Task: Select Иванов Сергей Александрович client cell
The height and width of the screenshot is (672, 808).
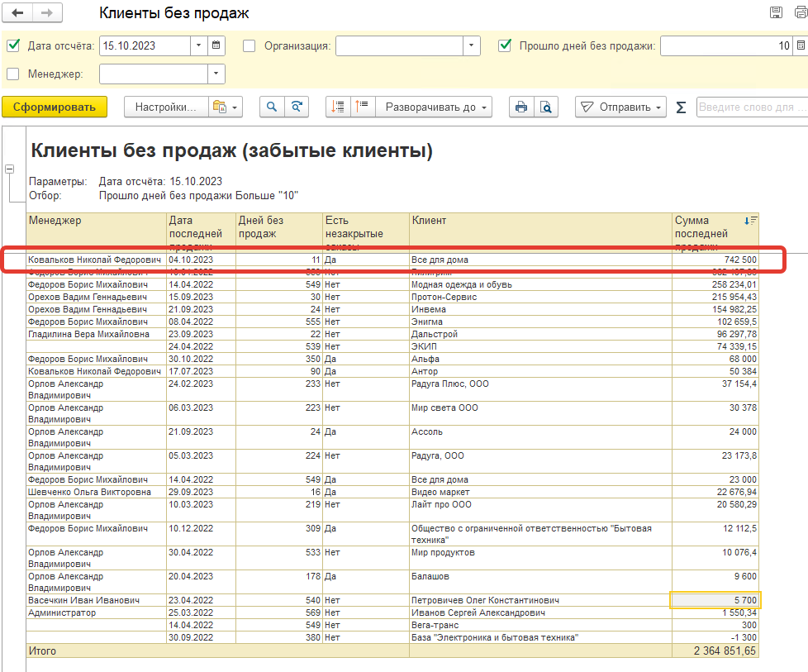Action: coord(540,612)
